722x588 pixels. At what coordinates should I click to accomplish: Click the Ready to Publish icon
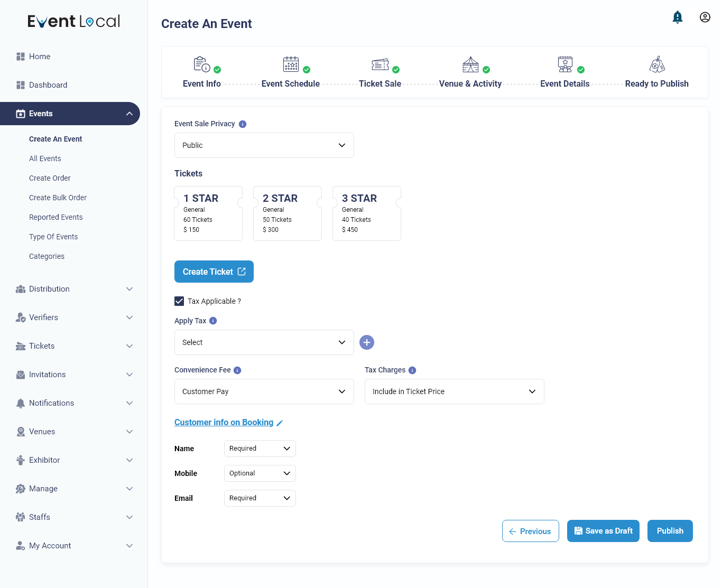tap(657, 64)
